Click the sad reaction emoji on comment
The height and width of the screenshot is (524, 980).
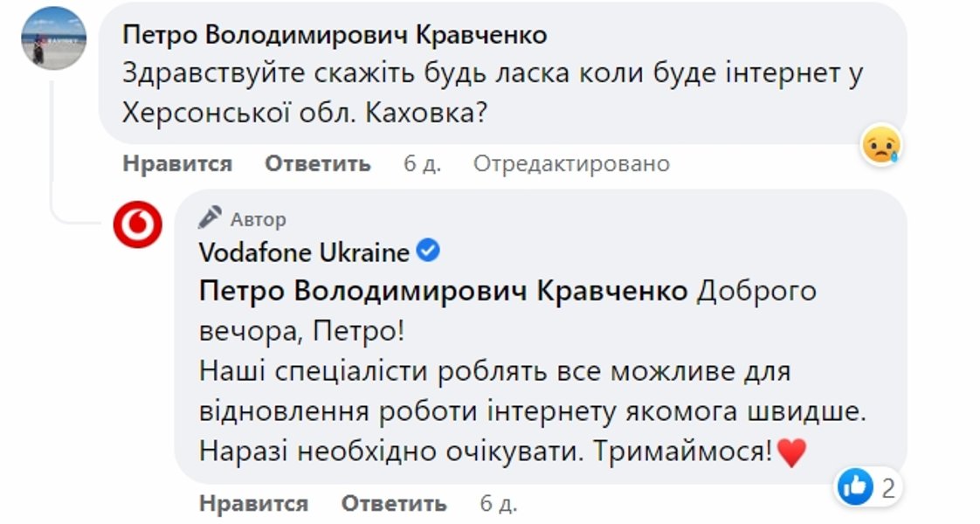[880, 143]
